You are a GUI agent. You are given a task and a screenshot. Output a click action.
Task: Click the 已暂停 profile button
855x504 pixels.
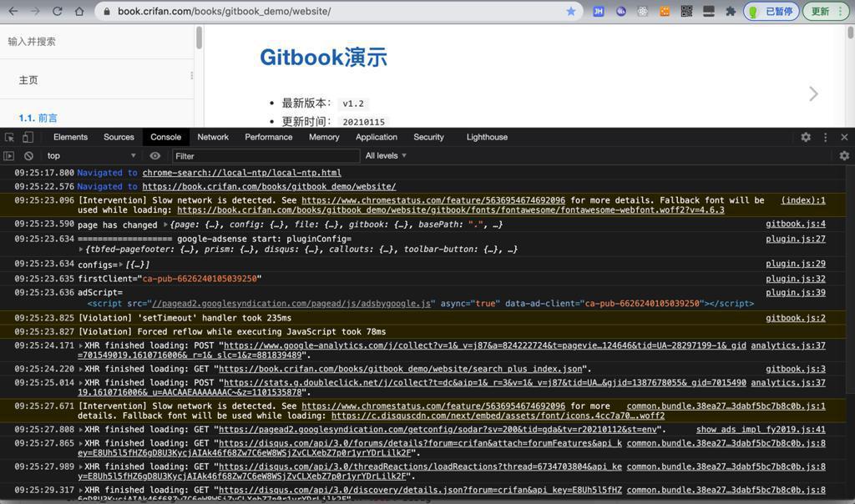tap(772, 11)
